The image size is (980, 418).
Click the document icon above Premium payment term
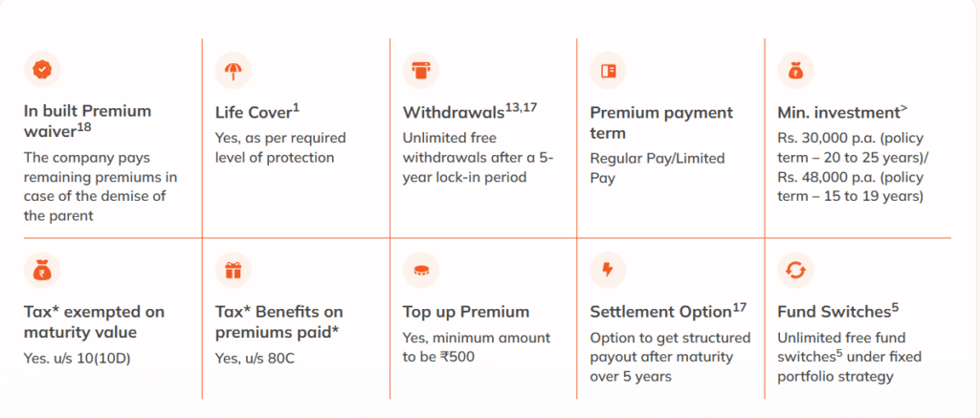[608, 70]
